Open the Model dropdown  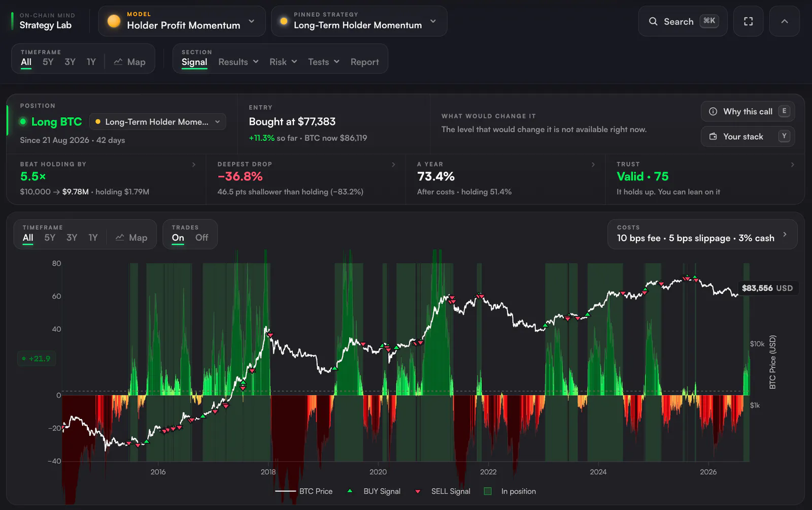tap(182, 21)
